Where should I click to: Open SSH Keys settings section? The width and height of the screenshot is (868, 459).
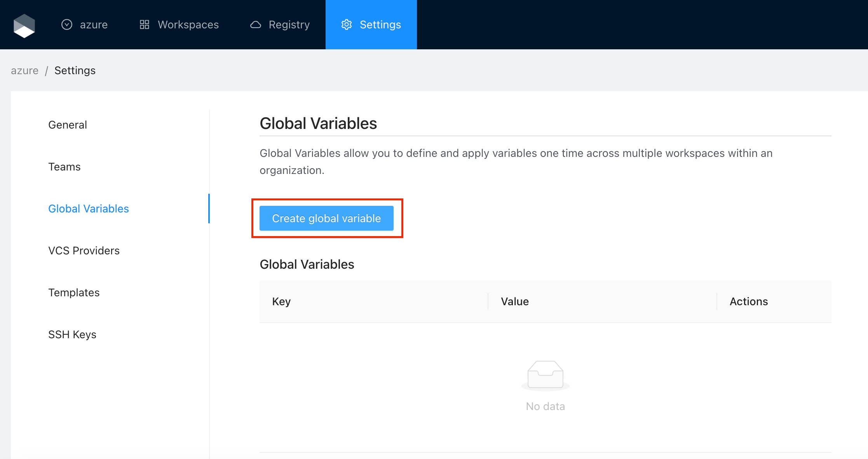click(72, 334)
